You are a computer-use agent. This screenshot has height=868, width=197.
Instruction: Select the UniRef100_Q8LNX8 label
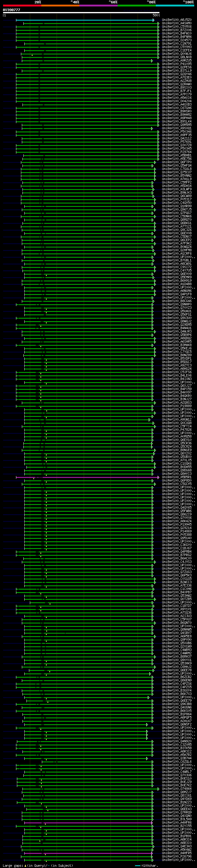tap(177, 57)
